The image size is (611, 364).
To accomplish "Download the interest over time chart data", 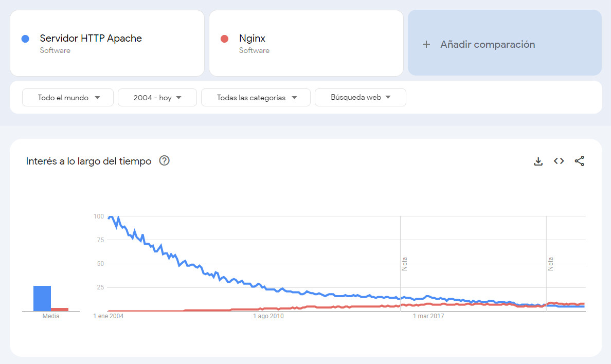I will pyautogui.click(x=538, y=161).
